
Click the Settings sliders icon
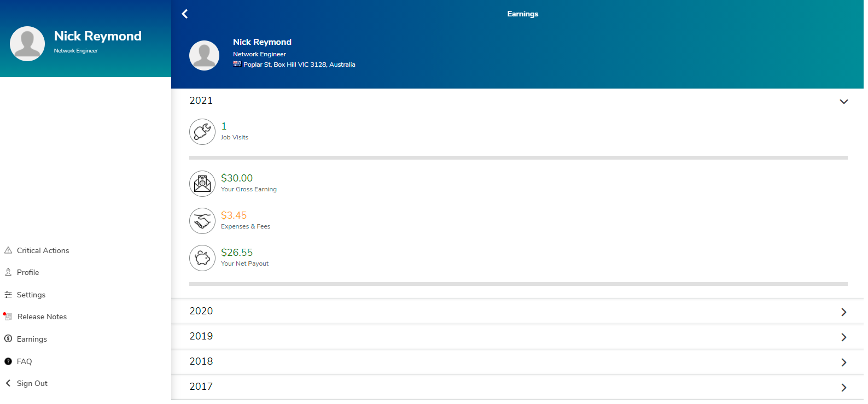[x=8, y=295]
